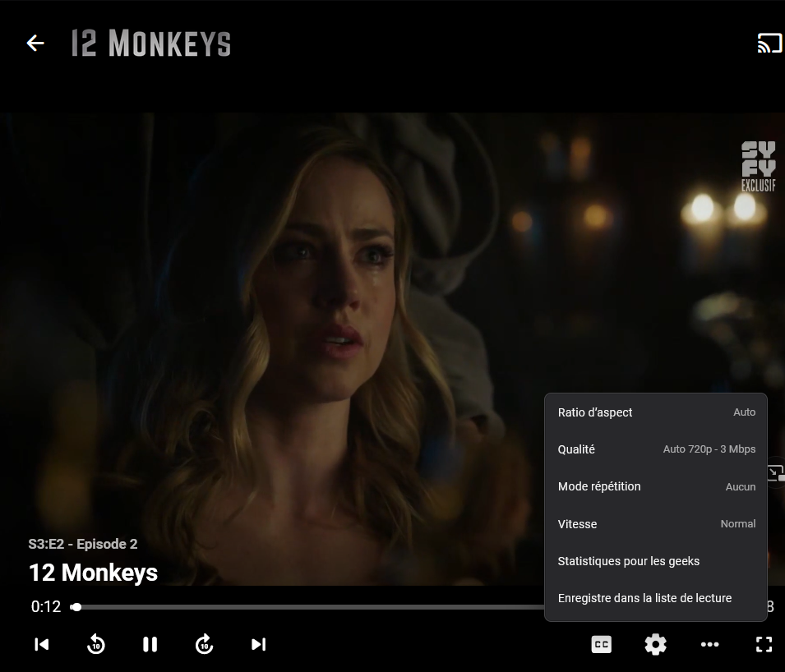
Task: Jump to the next episode
Action: pyautogui.click(x=258, y=644)
